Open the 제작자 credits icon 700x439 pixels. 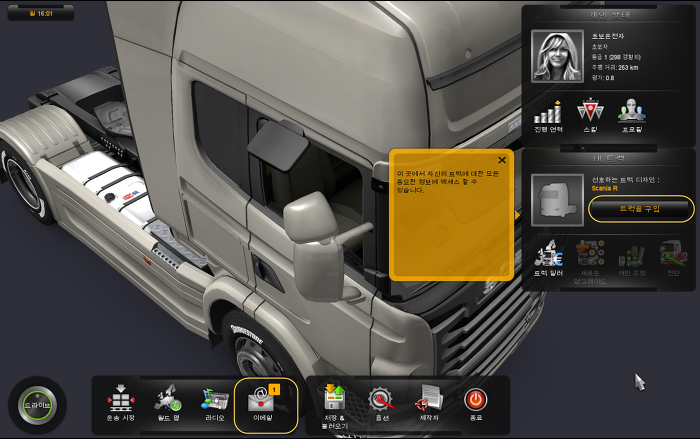point(429,403)
